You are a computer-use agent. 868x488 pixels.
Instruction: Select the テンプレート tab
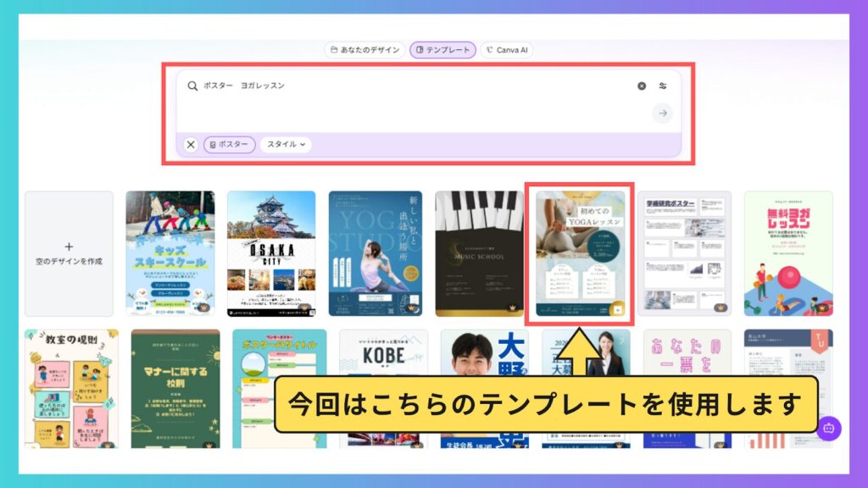[442, 50]
